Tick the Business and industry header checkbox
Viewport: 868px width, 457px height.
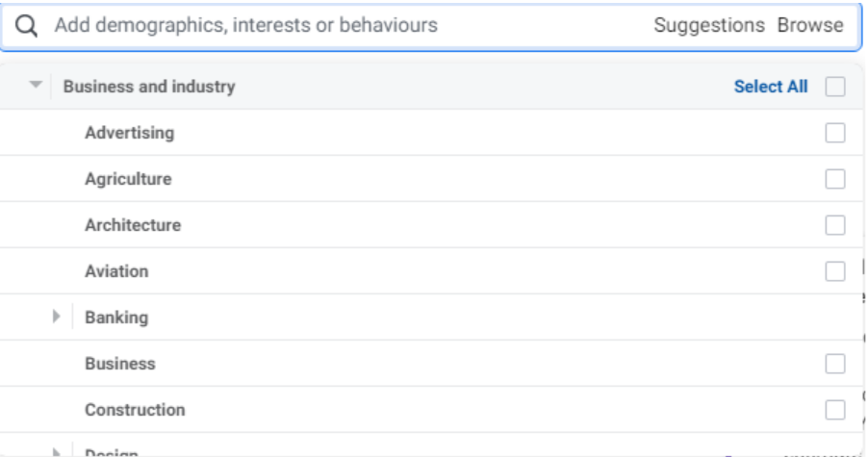[x=835, y=87]
